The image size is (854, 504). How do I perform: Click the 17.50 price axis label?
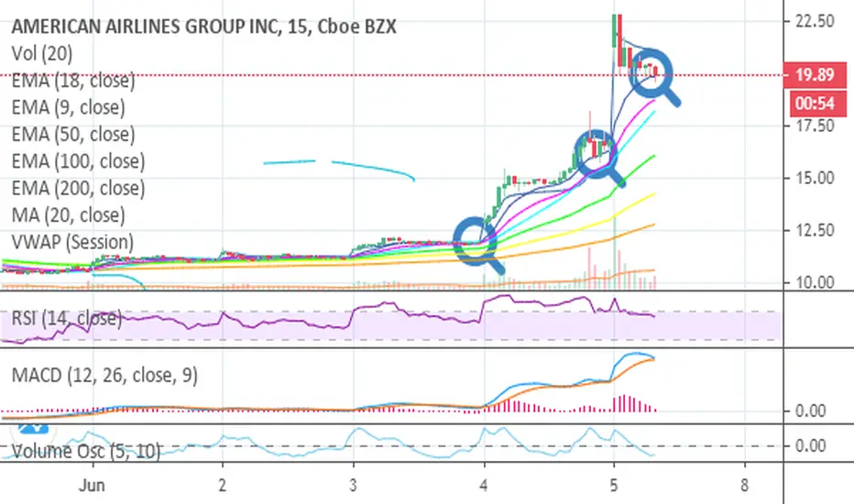815,126
